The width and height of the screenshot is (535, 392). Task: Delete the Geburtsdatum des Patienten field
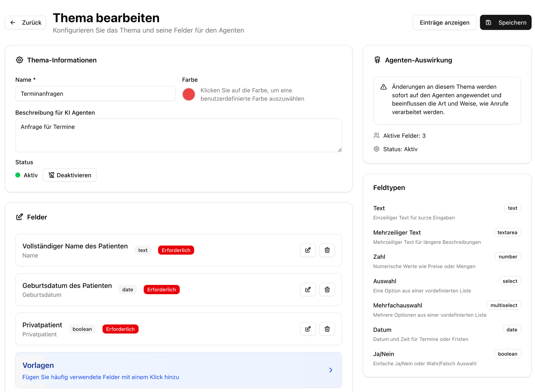click(x=327, y=289)
